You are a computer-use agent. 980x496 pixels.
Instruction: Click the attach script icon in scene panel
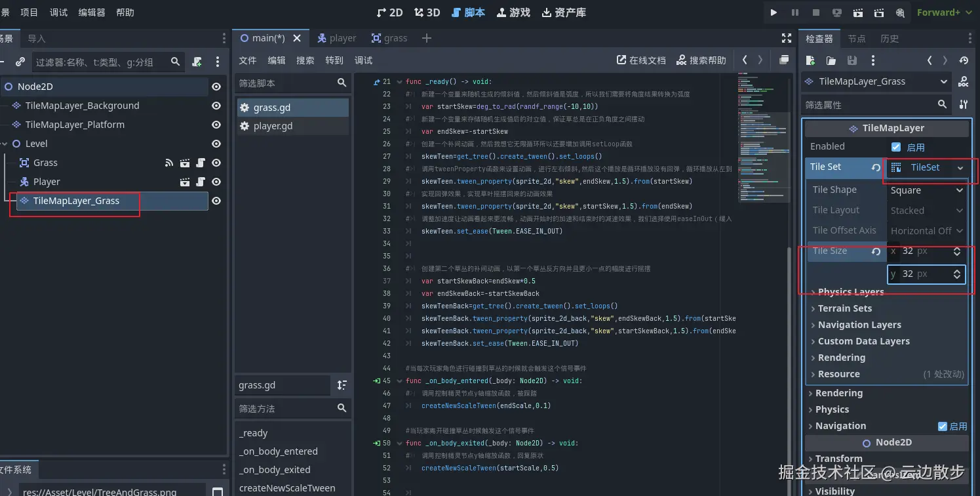[x=197, y=62]
